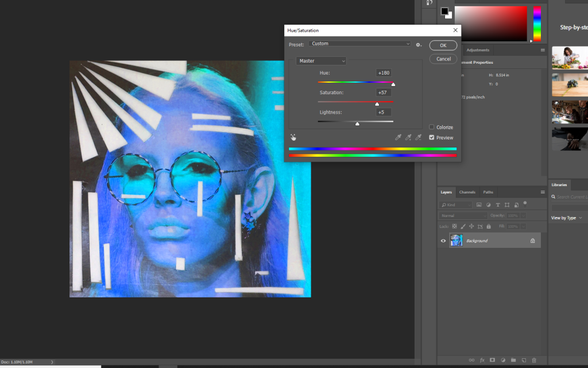Screen dimensions: 588x368
Task: Click Cancel in Hue/Saturation dialog
Action: (443, 59)
